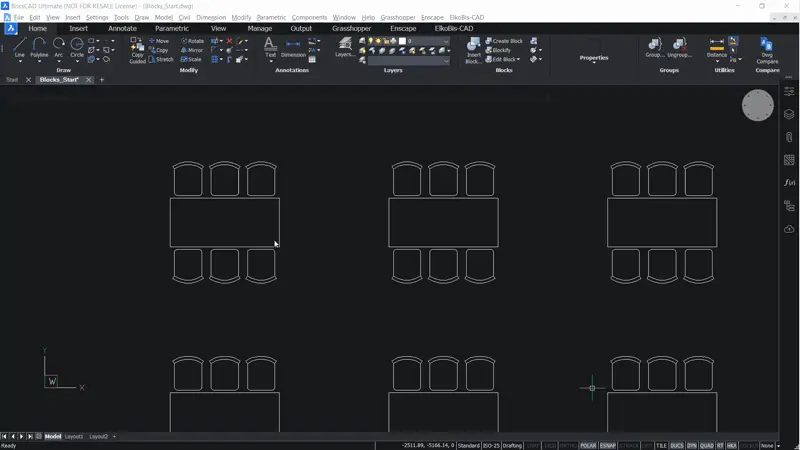
Task: Expand the Line tool dropdown arrow
Action: [19, 61]
